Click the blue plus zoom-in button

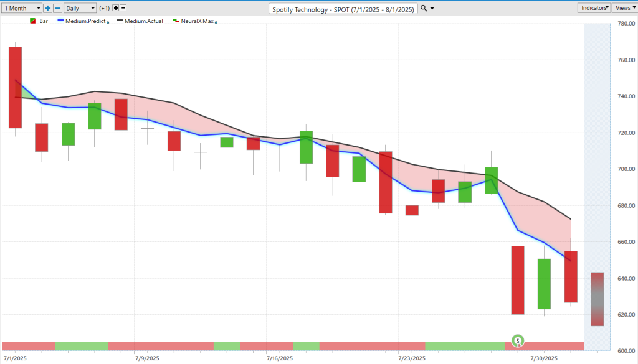click(47, 8)
